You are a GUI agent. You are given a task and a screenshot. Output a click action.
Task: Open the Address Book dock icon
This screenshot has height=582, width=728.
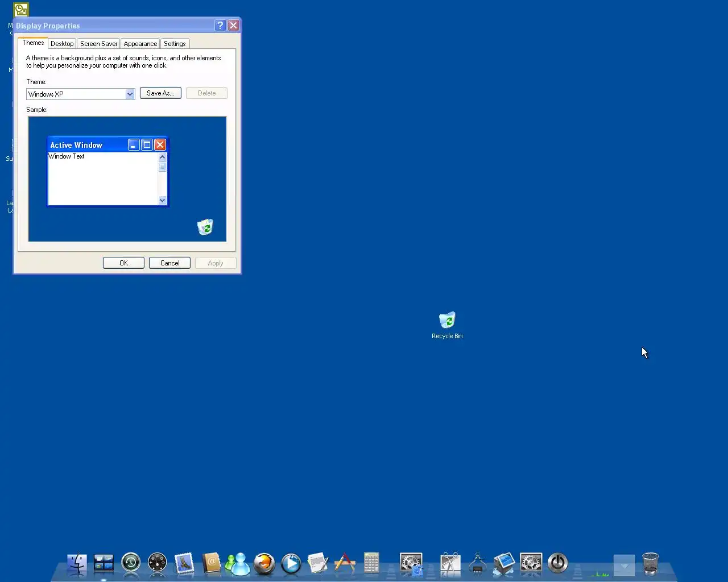tap(211, 563)
